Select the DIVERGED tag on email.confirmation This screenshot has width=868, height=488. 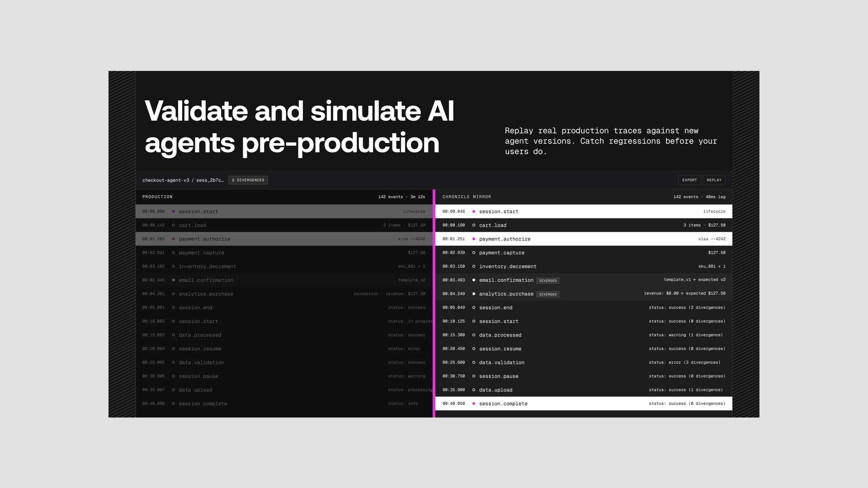click(548, 281)
